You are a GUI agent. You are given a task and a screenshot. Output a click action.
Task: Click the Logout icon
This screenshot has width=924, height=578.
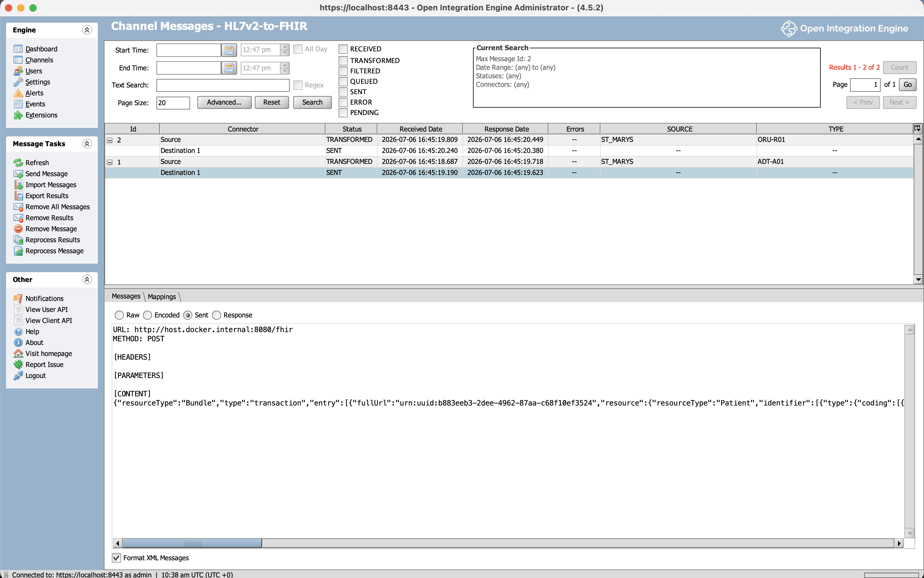[18, 376]
